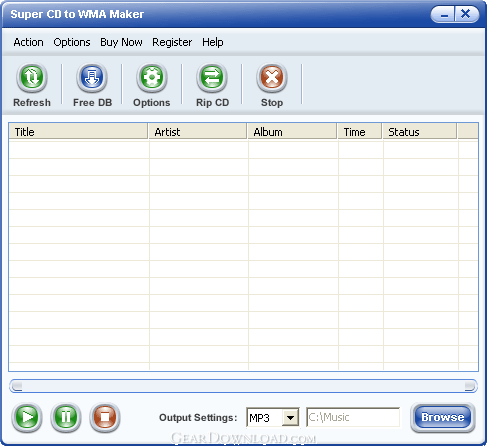Click the Refresh toolbar icon
The width and height of the screenshot is (487, 446).
pos(32,78)
